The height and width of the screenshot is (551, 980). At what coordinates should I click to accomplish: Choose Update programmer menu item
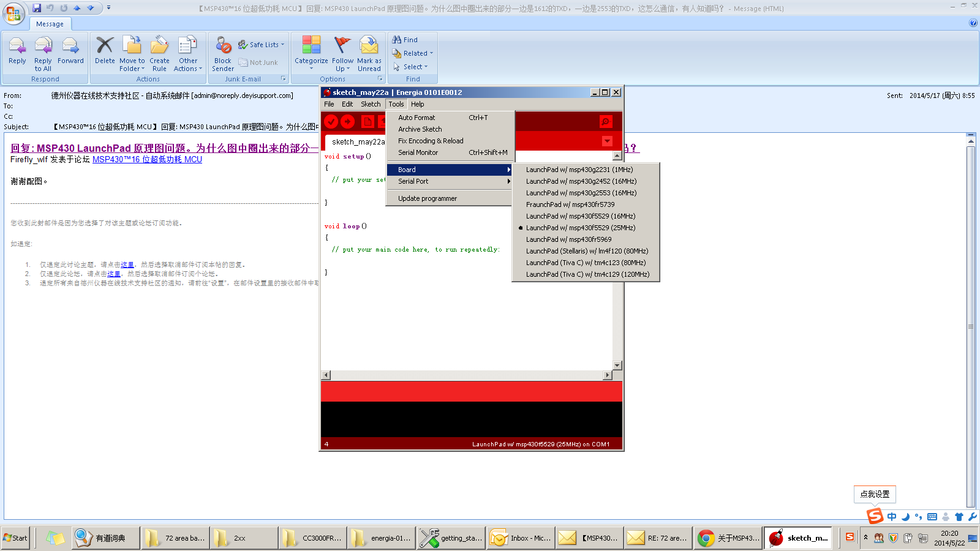(450, 198)
